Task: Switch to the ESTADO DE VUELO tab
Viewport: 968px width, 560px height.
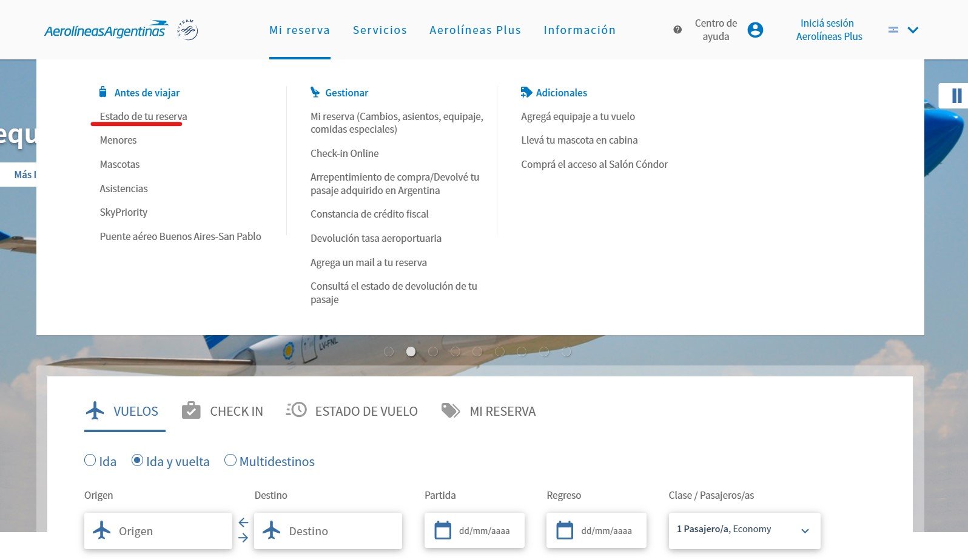Action: pos(352,412)
